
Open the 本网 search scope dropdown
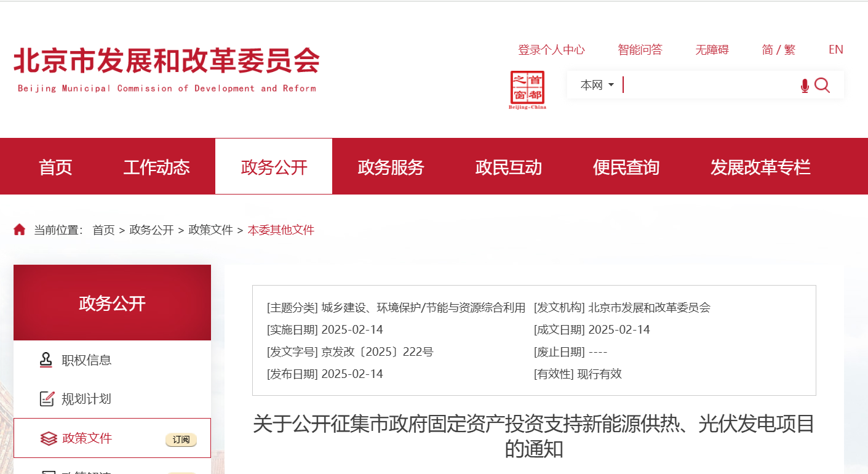(x=597, y=85)
